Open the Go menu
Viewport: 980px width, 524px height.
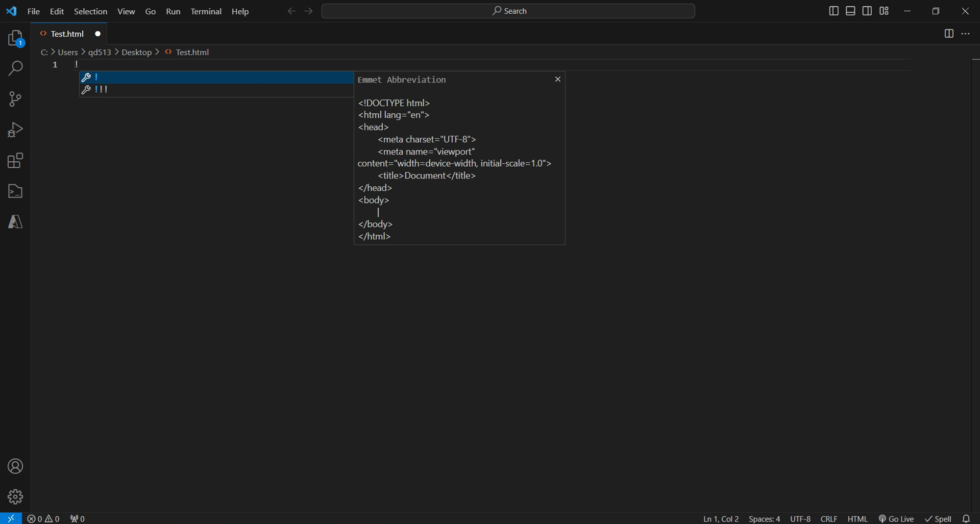point(150,11)
